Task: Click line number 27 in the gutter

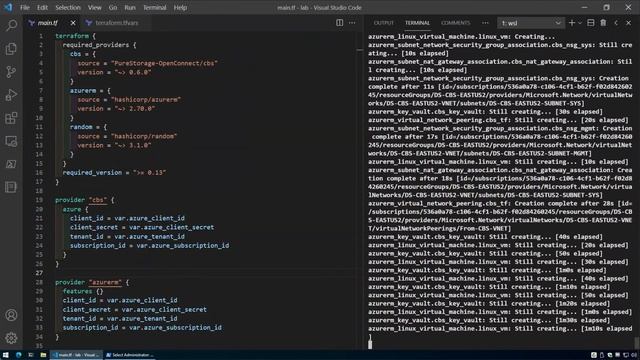Action: point(39,273)
